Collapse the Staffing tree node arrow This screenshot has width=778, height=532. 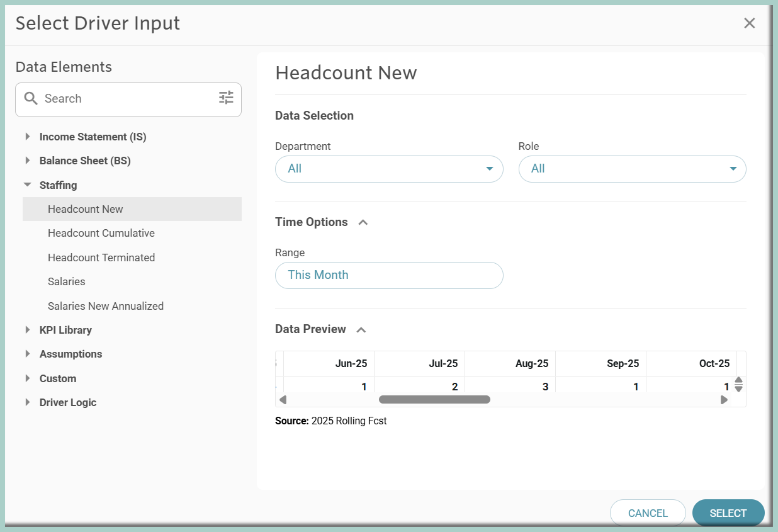(27, 185)
